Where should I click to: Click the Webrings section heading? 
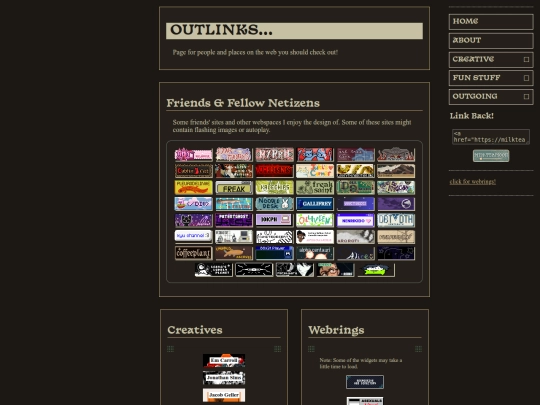pyautogui.click(x=336, y=330)
